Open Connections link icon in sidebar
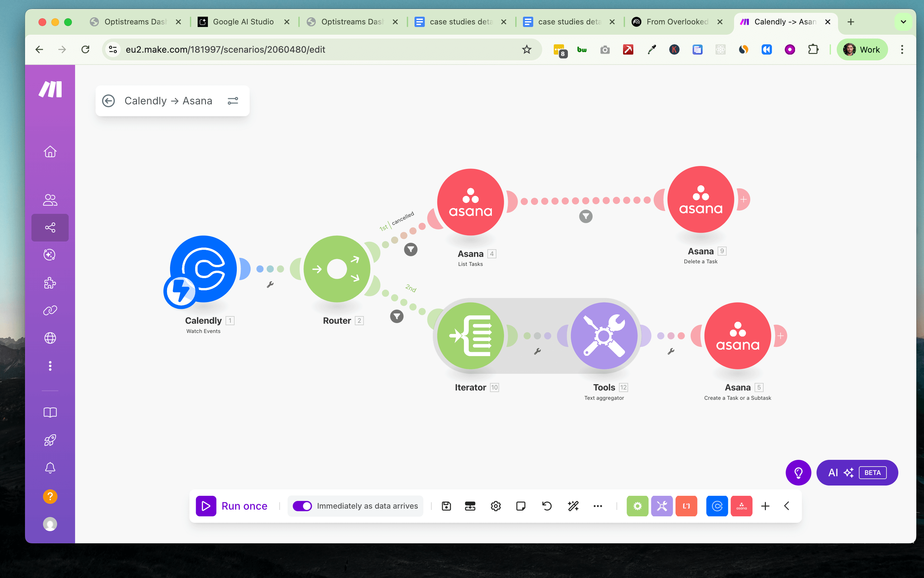The image size is (924, 578). [50, 310]
